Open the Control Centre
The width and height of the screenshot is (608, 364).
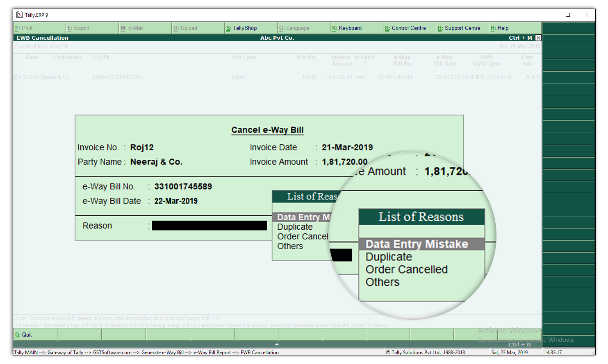point(410,28)
